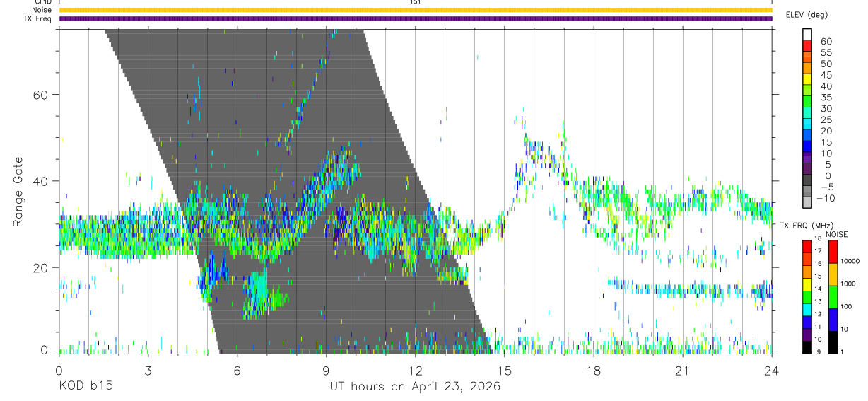Click the 'ELEV (deg)' legend title
Viewport: 868px width, 401px height.
[807, 14]
